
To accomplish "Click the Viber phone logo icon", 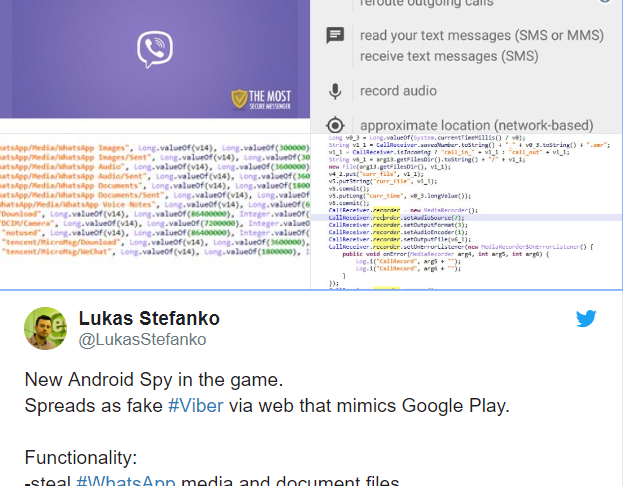I will pyautogui.click(x=155, y=49).
